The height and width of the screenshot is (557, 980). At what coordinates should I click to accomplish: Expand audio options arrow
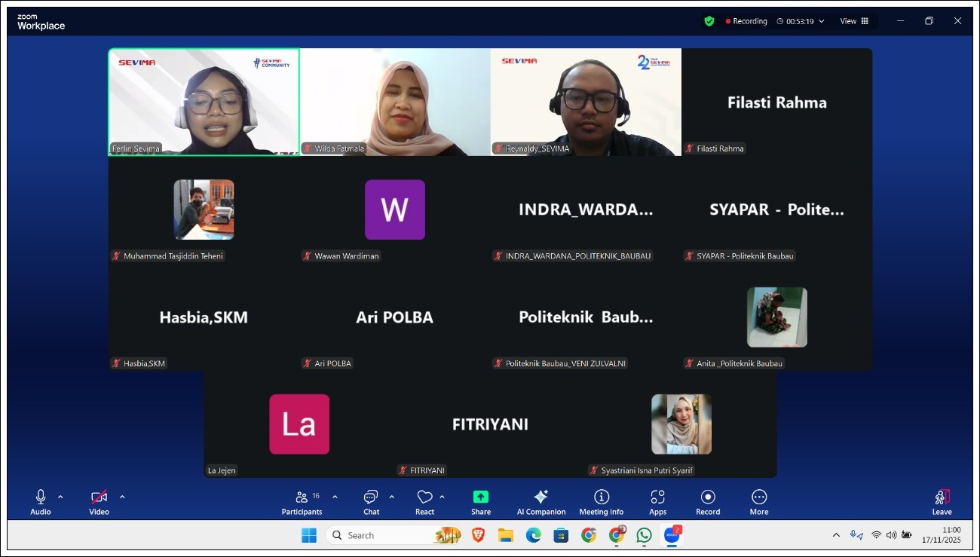pyautogui.click(x=61, y=497)
